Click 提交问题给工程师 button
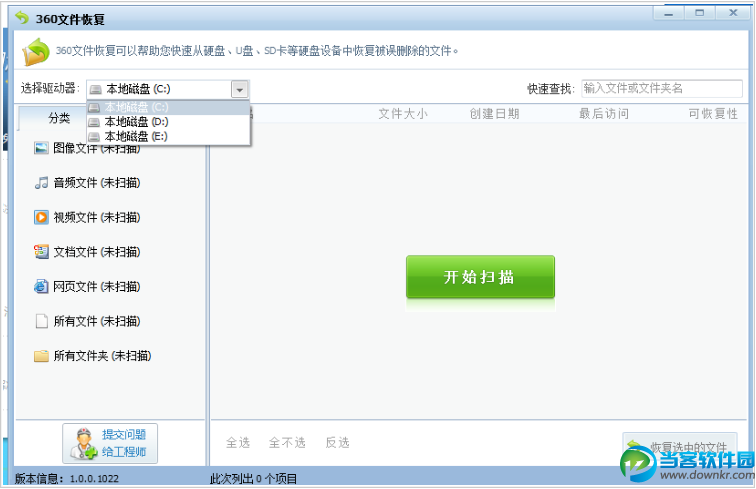Viewport: 756px width, 489px height. (110, 443)
